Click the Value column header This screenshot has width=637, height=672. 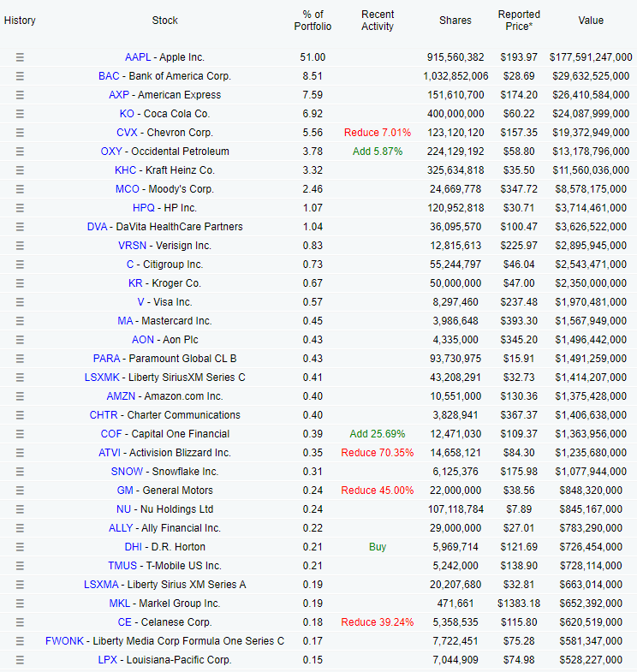[x=591, y=21]
